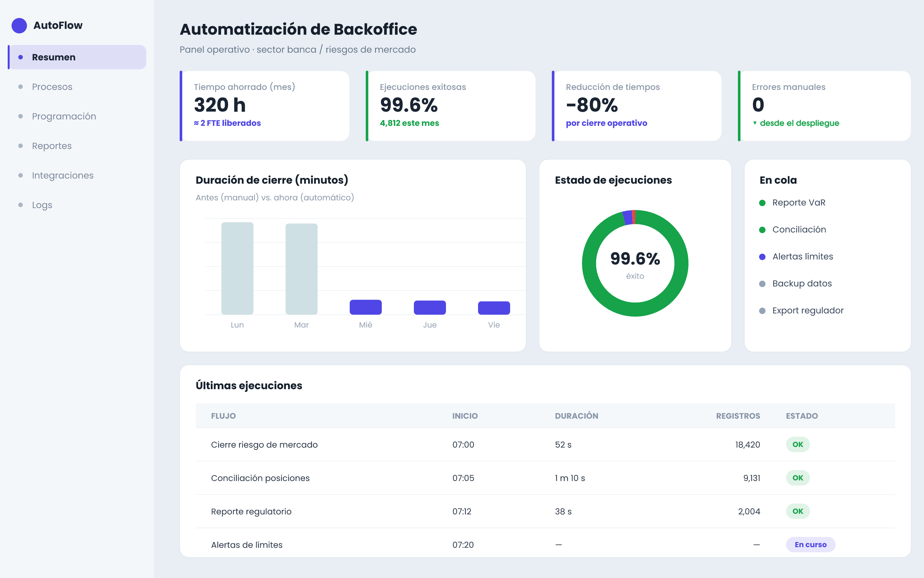The height and width of the screenshot is (578, 924).
Task: Open the Alertas de límites row
Action: (545, 543)
